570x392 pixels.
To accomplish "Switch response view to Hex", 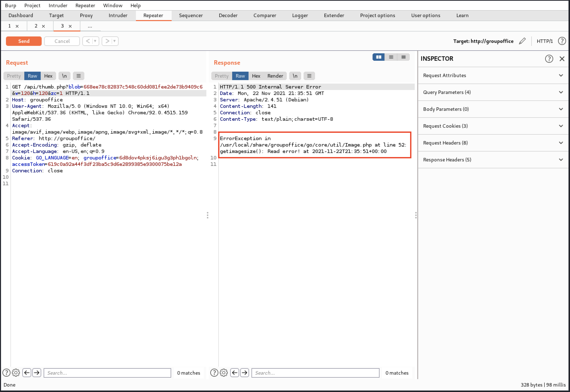I will pos(256,76).
